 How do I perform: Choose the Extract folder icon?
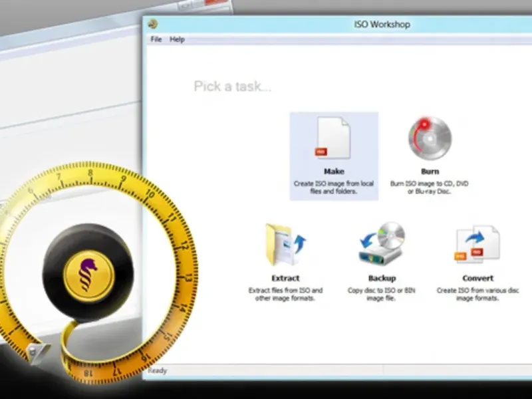click(285, 244)
